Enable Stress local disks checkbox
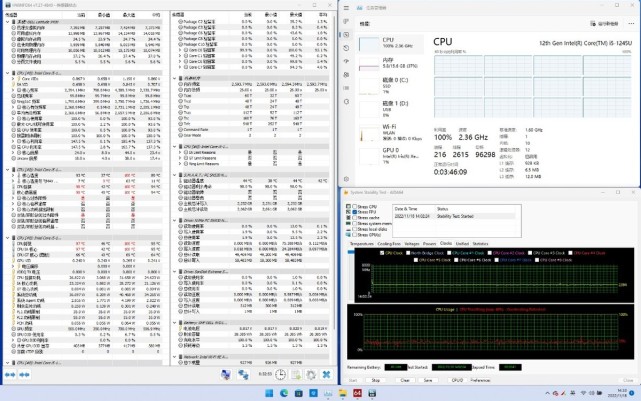The height and width of the screenshot is (401, 641). tap(354, 229)
